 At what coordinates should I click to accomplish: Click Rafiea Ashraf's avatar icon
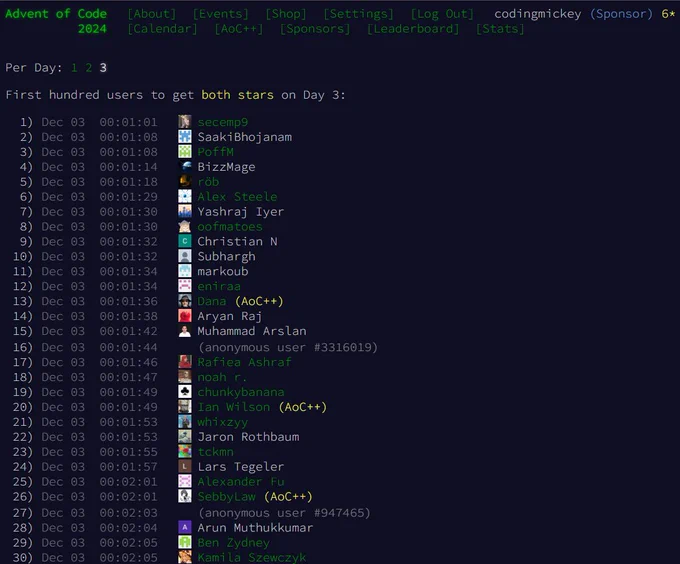pos(185,362)
